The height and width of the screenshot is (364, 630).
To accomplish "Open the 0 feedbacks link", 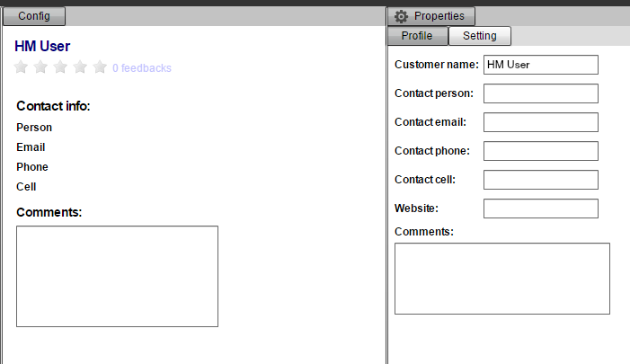I will (142, 68).
